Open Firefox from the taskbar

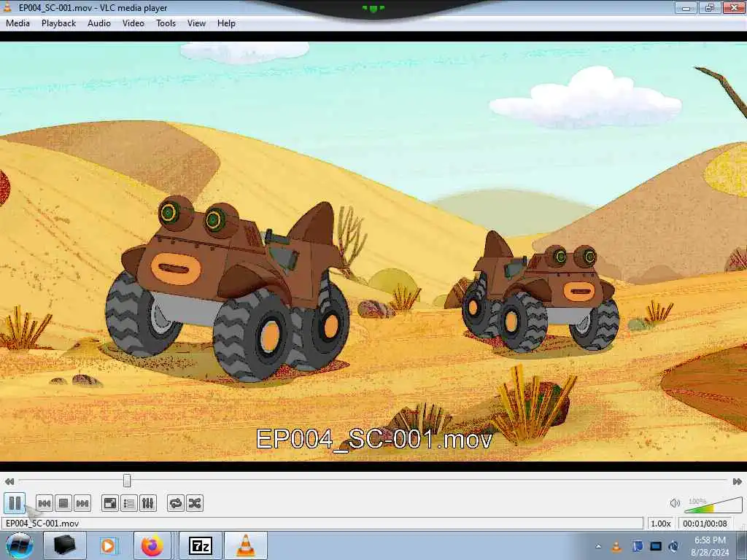152,545
